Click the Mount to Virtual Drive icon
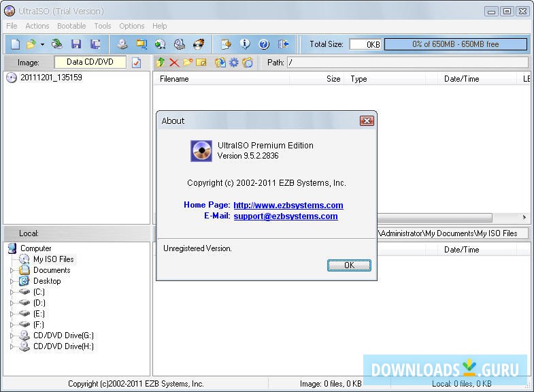This screenshot has width=534, height=392. tap(180, 44)
